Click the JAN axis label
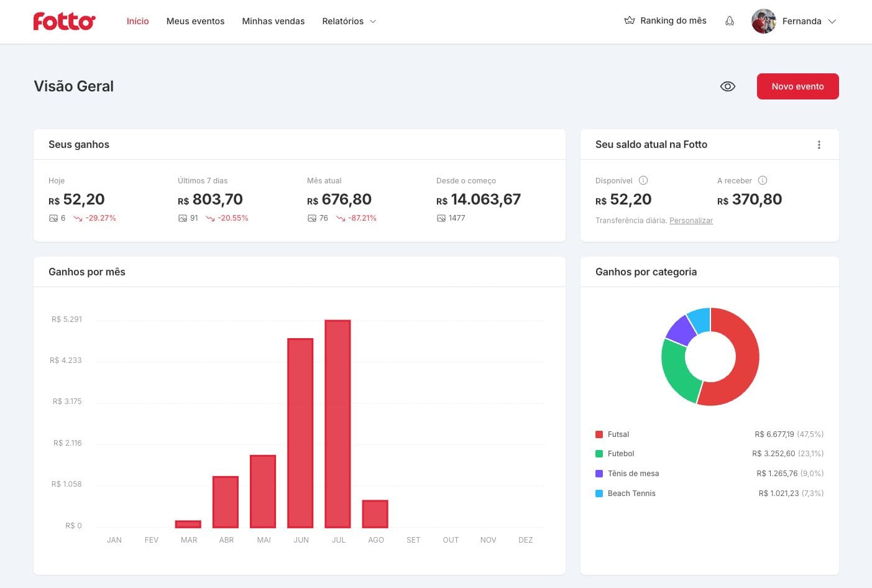872x588 pixels. (x=114, y=540)
